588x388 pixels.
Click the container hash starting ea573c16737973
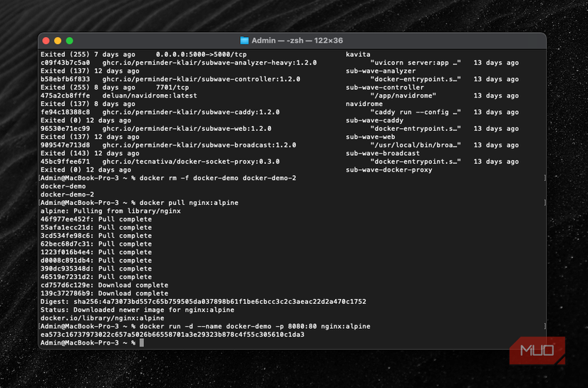point(172,335)
